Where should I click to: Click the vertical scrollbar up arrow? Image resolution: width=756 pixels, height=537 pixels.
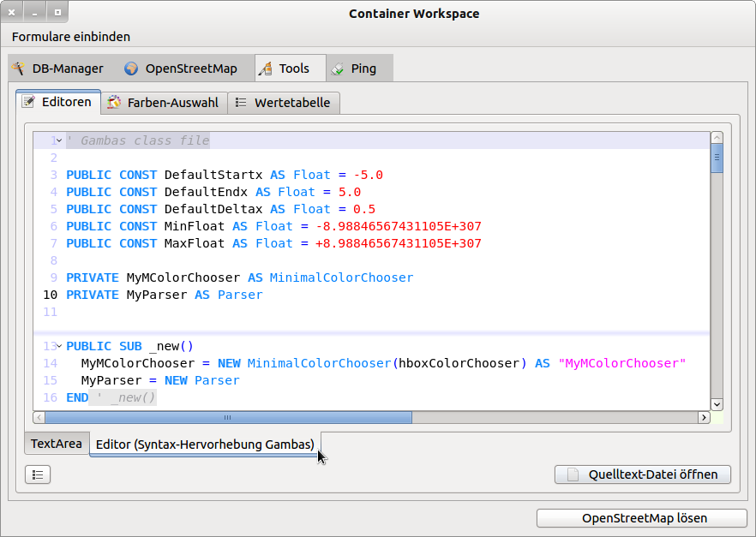[x=717, y=138]
